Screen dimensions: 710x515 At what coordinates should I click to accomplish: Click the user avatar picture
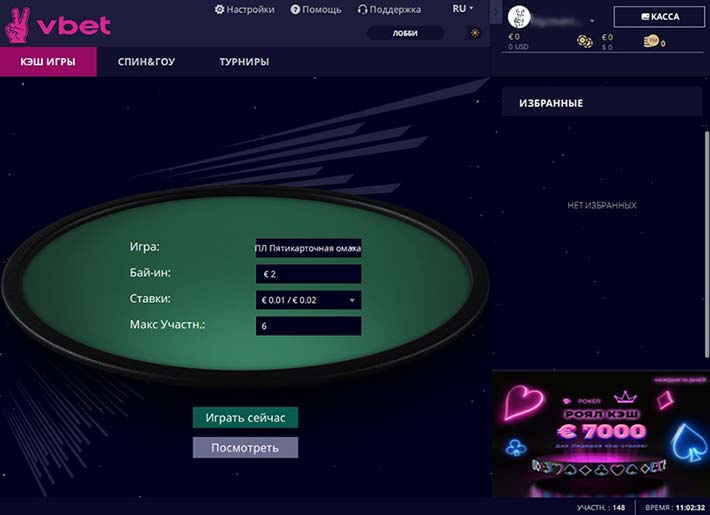point(519,17)
